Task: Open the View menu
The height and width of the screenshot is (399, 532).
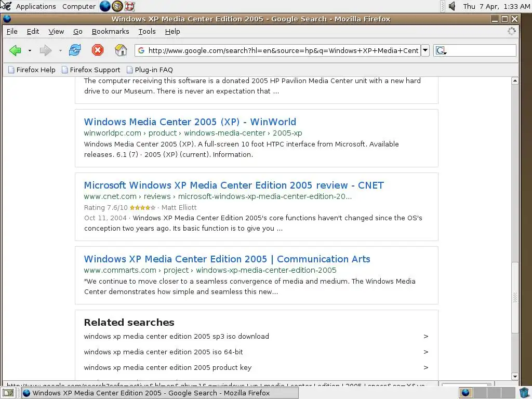Action: tap(56, 32)
